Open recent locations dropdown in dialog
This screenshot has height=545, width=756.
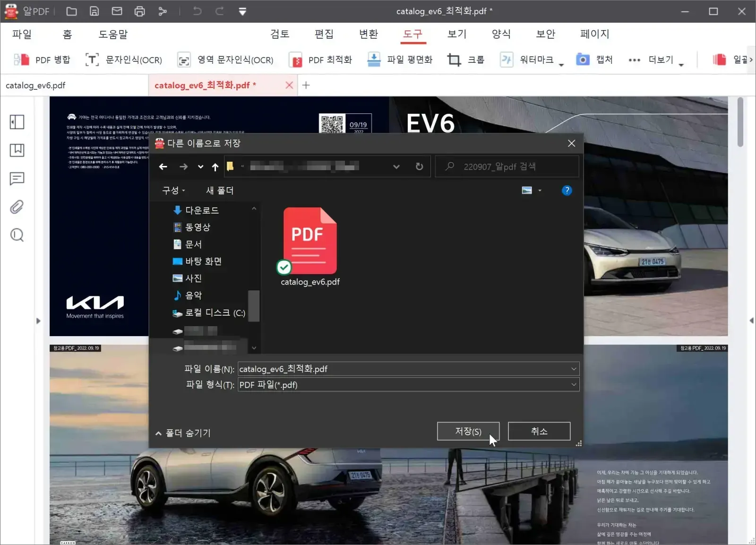coord(201,166)
